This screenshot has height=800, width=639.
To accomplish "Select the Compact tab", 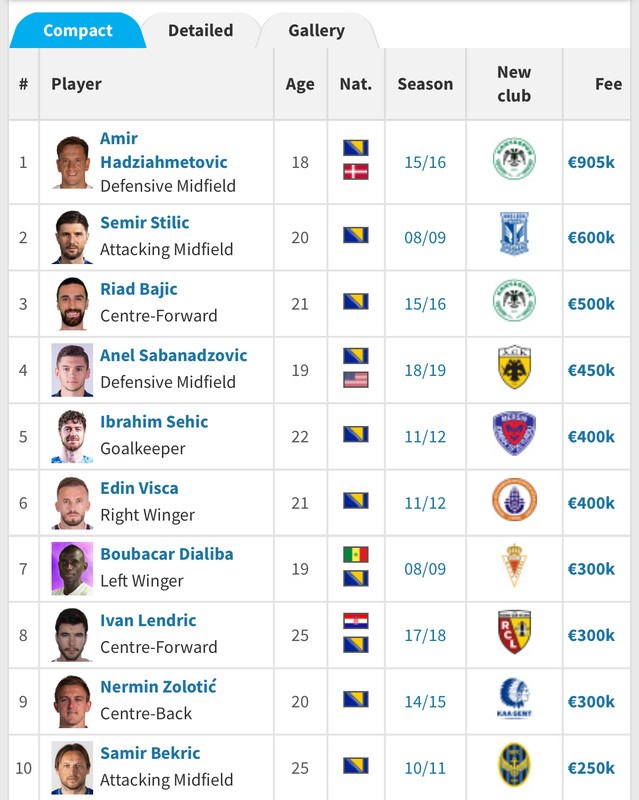I will (x=78, y=31).
